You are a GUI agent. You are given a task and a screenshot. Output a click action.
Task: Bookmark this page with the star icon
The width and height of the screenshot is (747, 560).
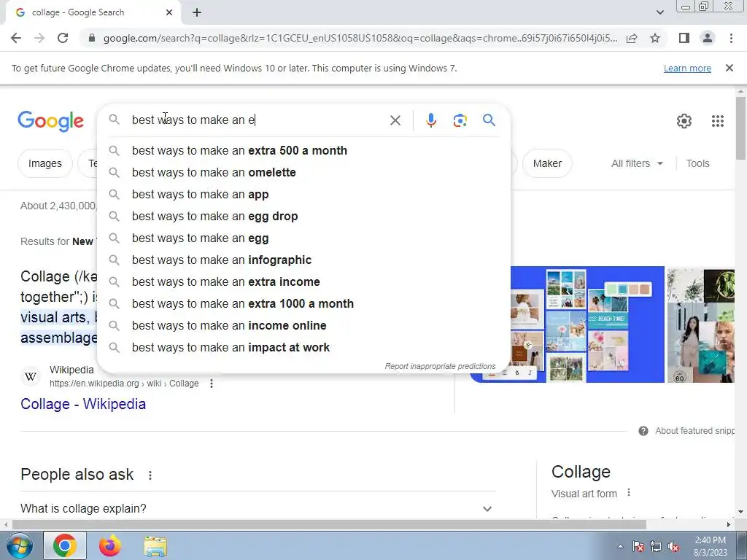(655, 38)
